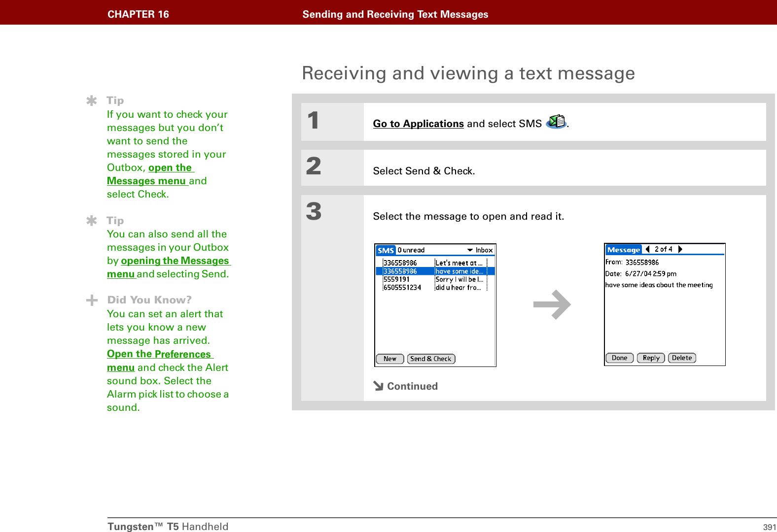Viewport: 777px width, 532px height.
Task: Open the 'Go to Applications' link
Action: 418,124
